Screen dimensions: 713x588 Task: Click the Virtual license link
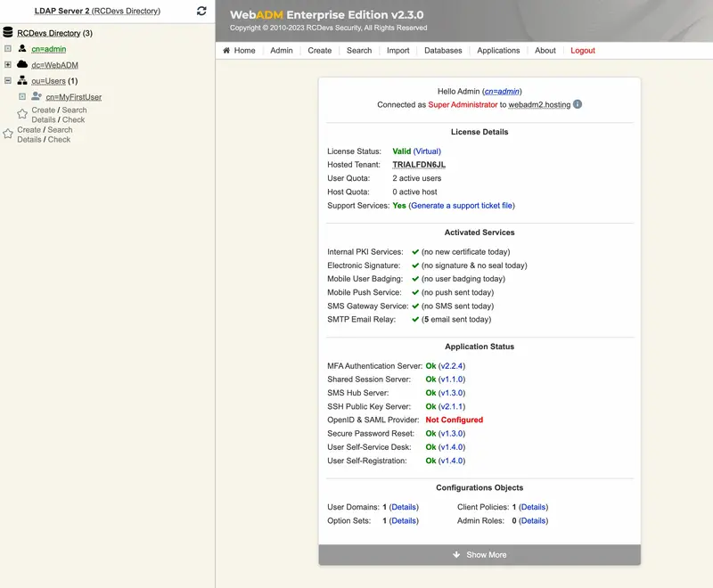pos(427,151)
